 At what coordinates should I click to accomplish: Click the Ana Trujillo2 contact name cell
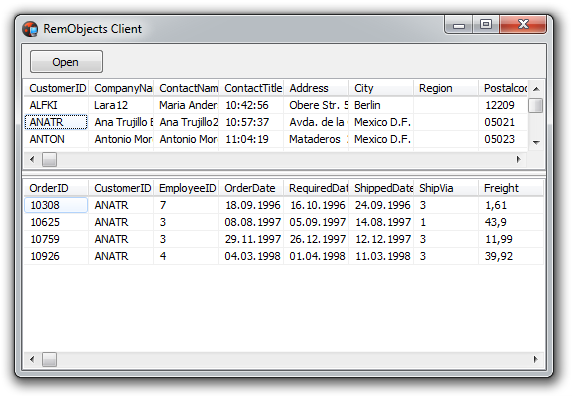[x=186, y=122]
